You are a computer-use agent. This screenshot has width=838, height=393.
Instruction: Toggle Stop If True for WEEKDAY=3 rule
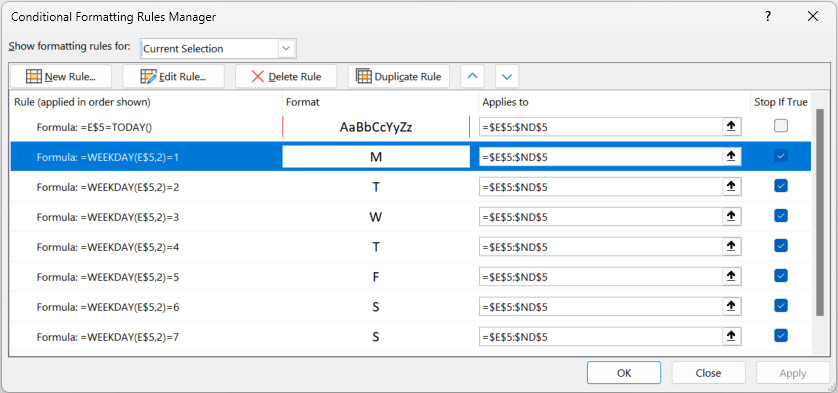coord(781,216)
